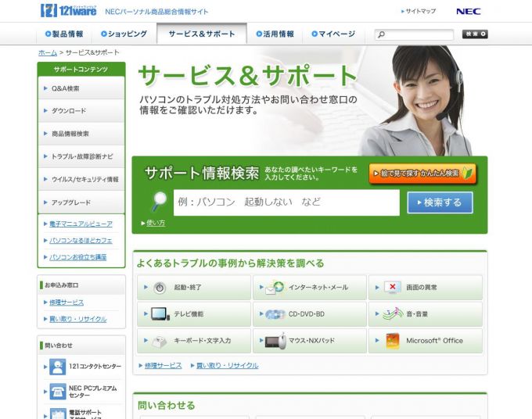Viewport: 532px width, 419px height.
Task: Open the 活用情報 menu tab
Action: click(x=275, y=34)
